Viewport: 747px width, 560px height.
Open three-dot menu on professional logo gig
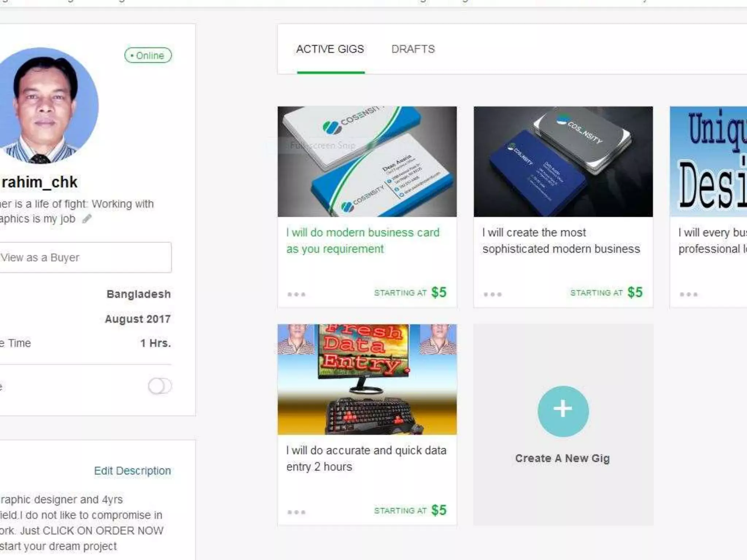tap(689, 294)
